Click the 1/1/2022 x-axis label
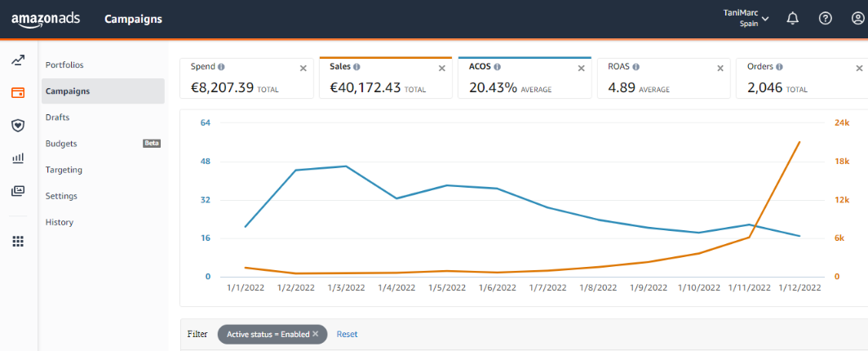The width and height of the screenshot is (868, 351). tap(246, 288)
